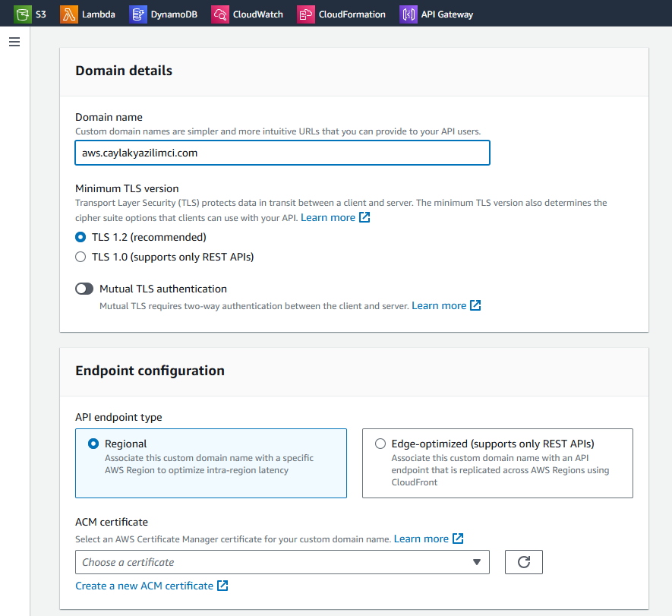The image size is (672, 616).
Task: Open the CloudWatch service icon shortcut
Action: click(220, 14)
